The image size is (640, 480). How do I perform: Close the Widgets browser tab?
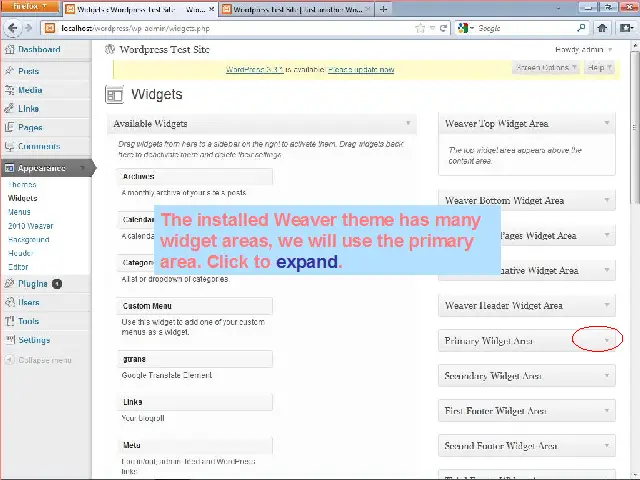[x=211, y=9]
